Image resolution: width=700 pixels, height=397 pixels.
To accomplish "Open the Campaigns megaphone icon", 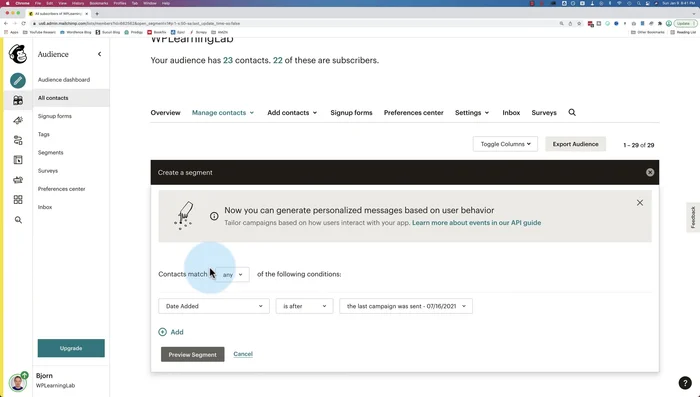I will point(18,121).
